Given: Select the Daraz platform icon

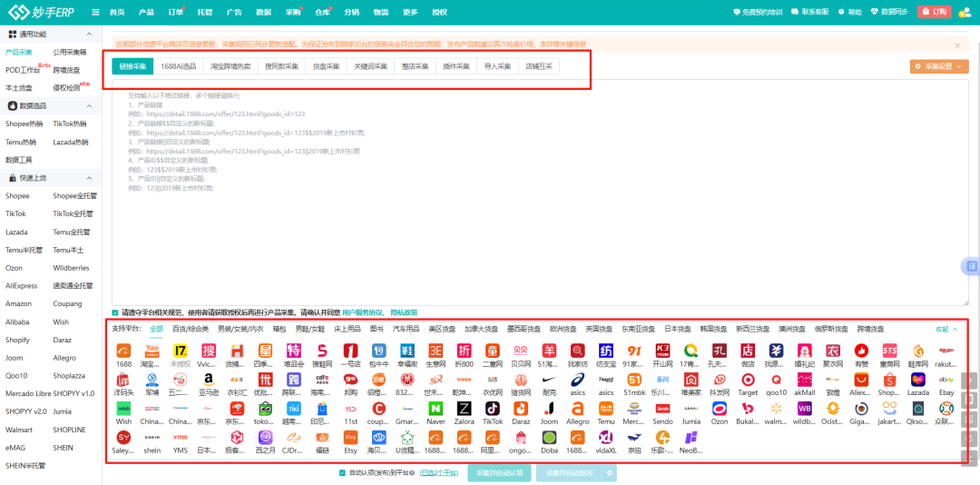Looking at the screenshot, I should (521, 409).
